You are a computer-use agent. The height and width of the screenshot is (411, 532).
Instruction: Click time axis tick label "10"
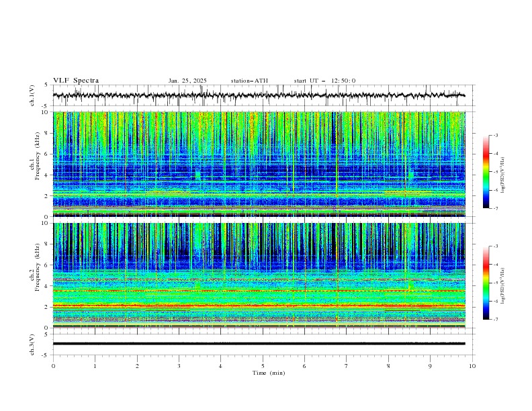[x=472, y=366]
